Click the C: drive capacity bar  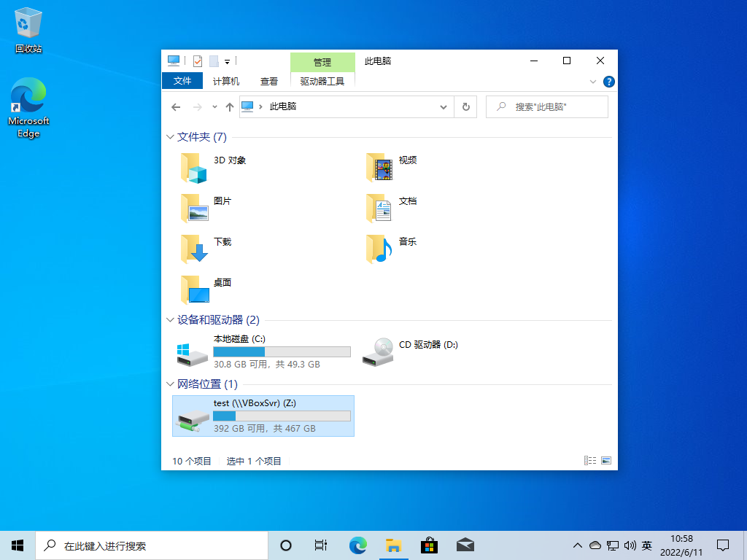282,351
